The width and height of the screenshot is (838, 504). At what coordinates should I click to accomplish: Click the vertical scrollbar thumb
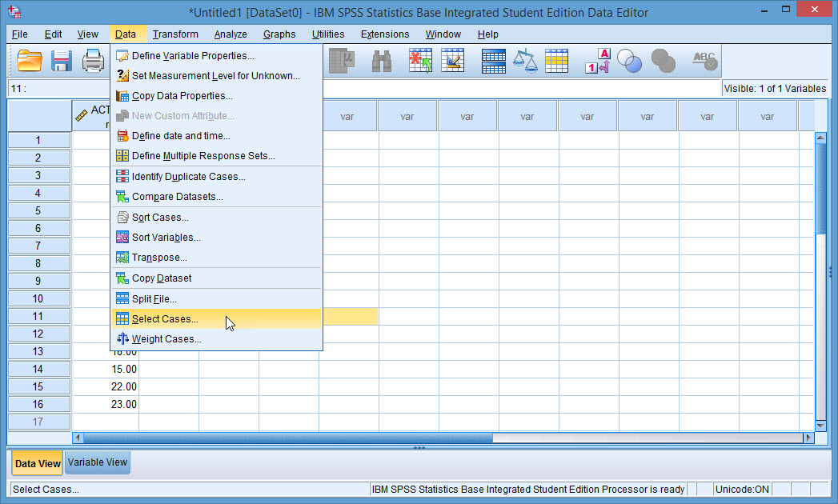(821, 187)
